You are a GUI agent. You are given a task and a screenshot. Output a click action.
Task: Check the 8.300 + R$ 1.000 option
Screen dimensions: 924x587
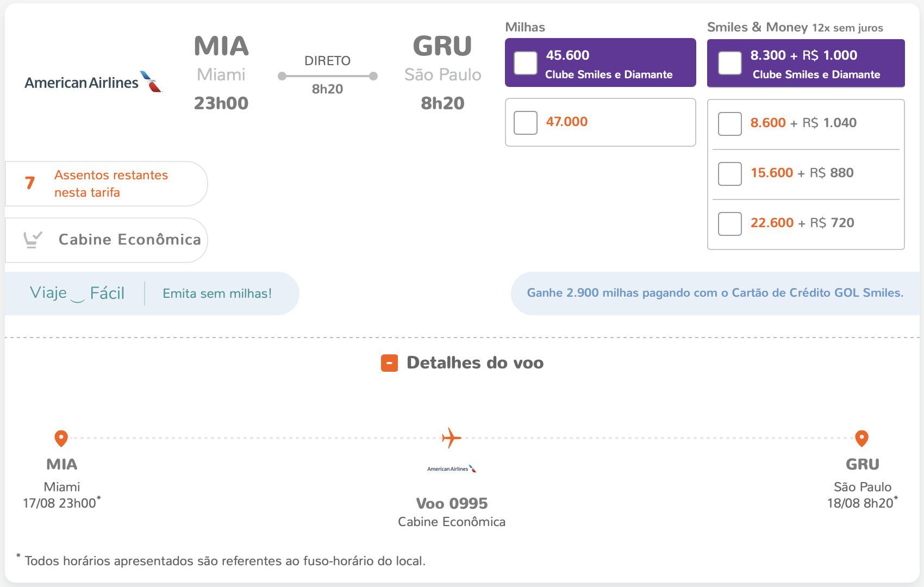730,63
